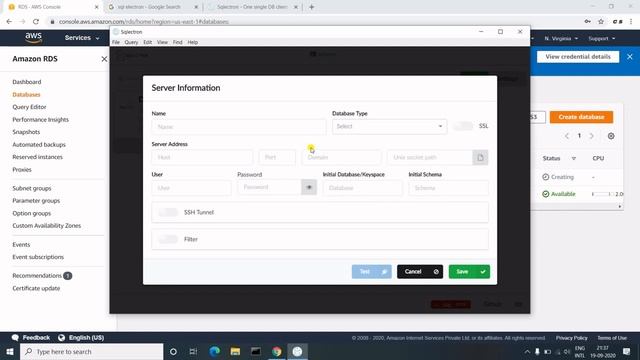Screen dimensions: 640x360
Task: Click Create database button
Action: [x=581, y=117]
